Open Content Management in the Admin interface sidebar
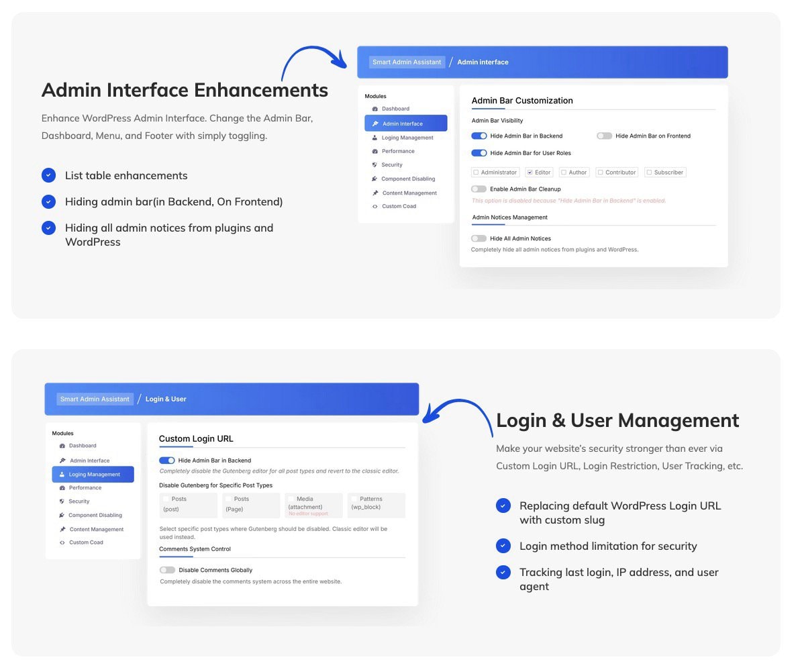This screenshot has width=800, height=672. pyautogui.click(x=409, y=193)
